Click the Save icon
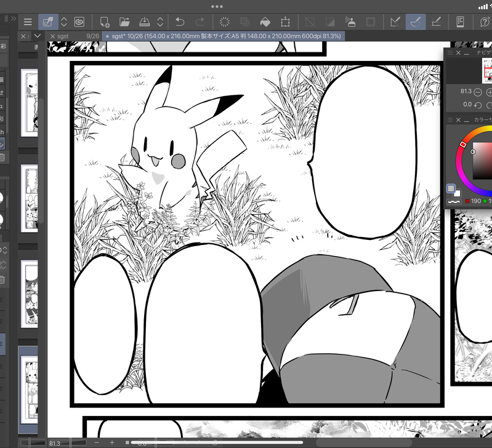492x448 pixels. point(144,22)
